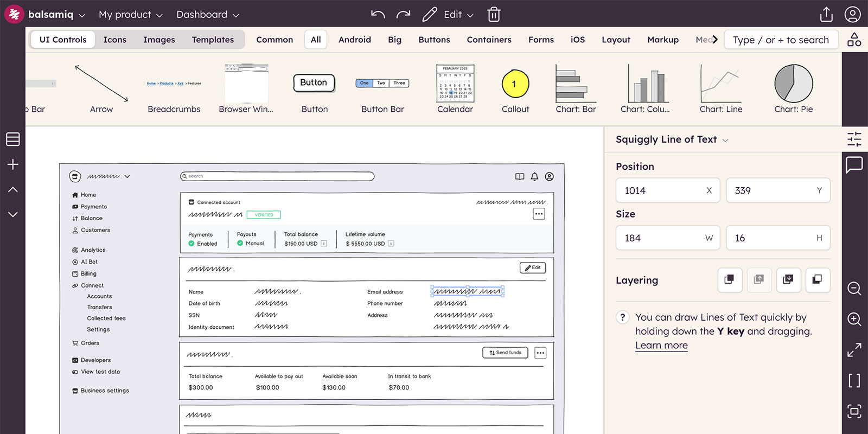Switch to the Icons tab
The width and height of the screenshot is (868, 434).
click(114, 40)
